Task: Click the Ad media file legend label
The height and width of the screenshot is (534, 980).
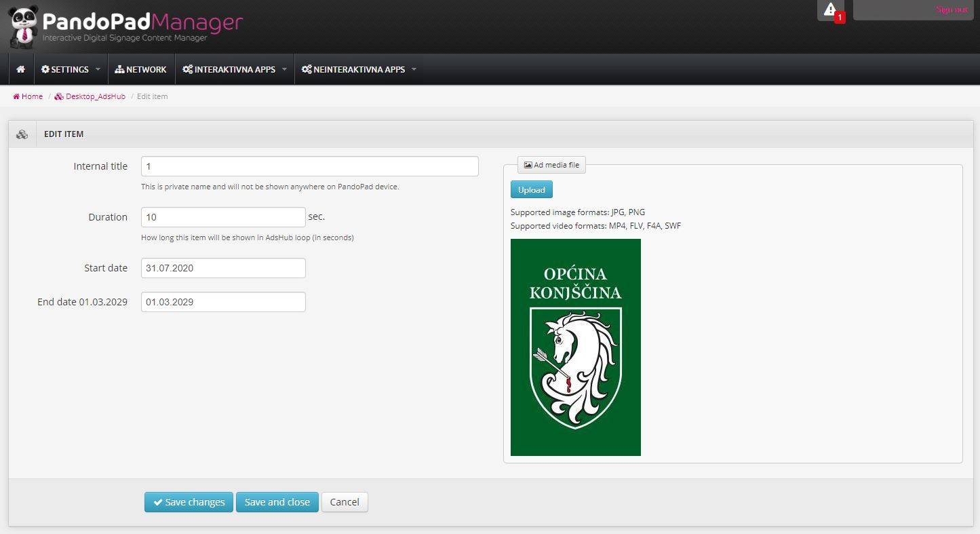Action: point(551,165)
